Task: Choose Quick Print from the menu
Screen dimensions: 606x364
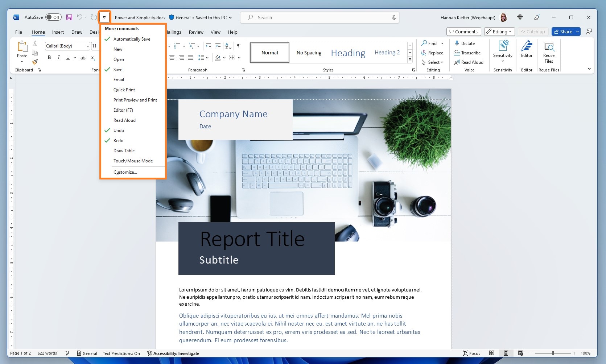Action: (x=124, y=90)
